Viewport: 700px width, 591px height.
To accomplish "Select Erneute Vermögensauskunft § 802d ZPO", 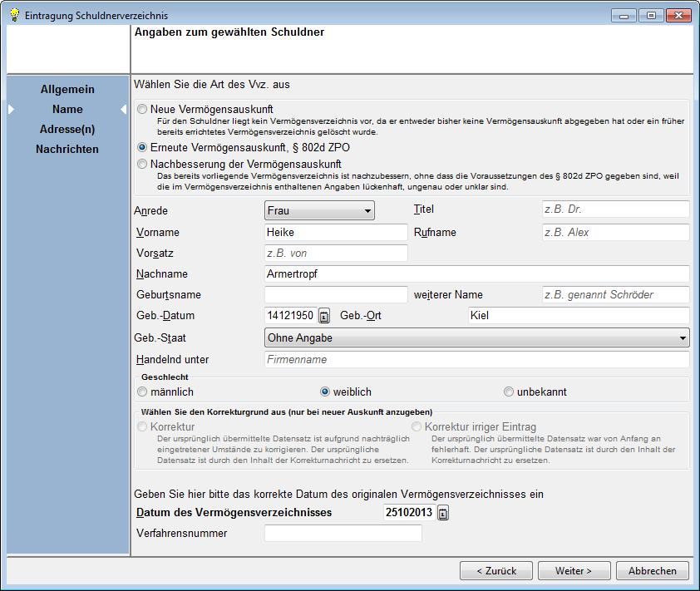I will (143, 146).
